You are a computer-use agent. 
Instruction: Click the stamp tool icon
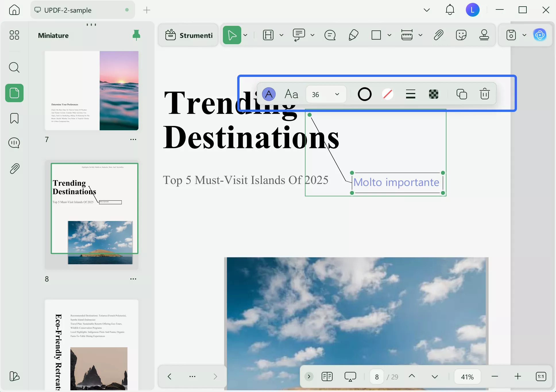(484, 35)
